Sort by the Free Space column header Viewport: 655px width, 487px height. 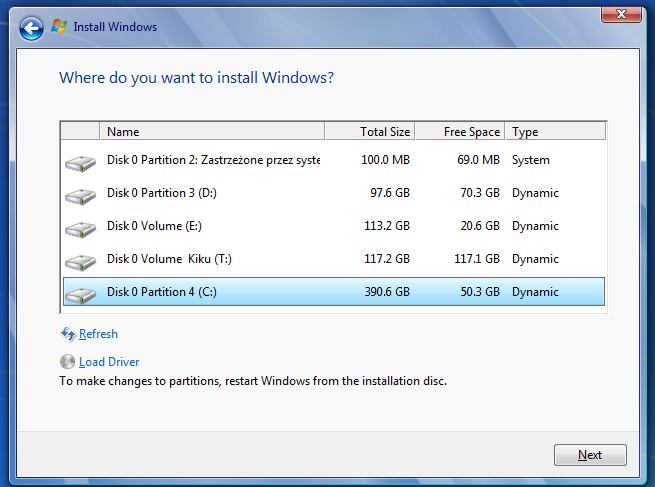tap(460, 132)
